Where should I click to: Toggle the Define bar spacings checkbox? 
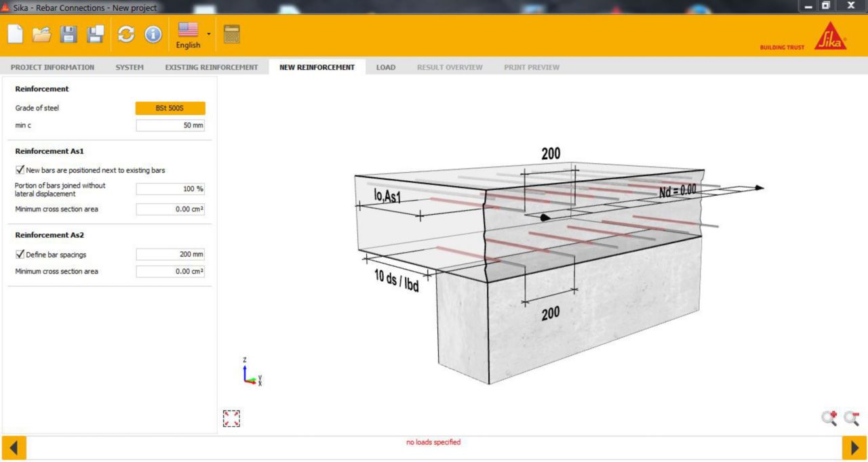pos(20,255)
